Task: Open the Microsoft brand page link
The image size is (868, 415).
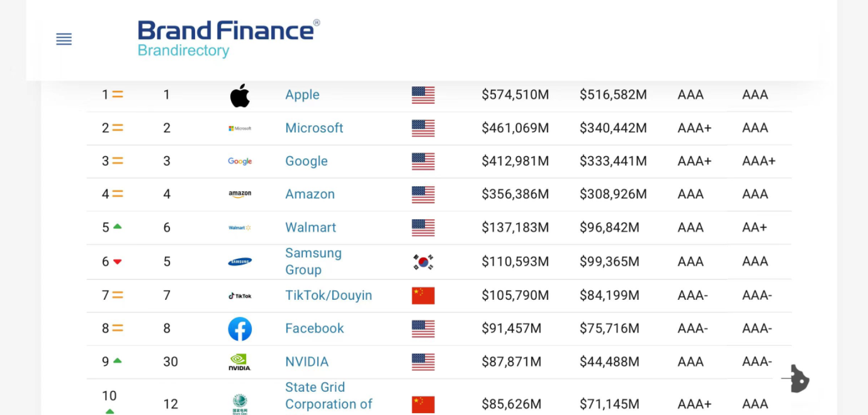Action: click(x=314, y=128)
